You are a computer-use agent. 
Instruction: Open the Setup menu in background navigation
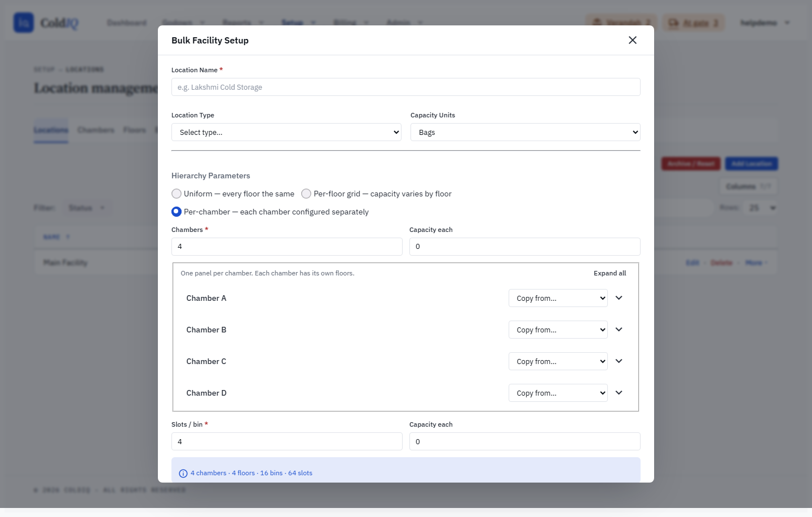[x=298, y=23]
